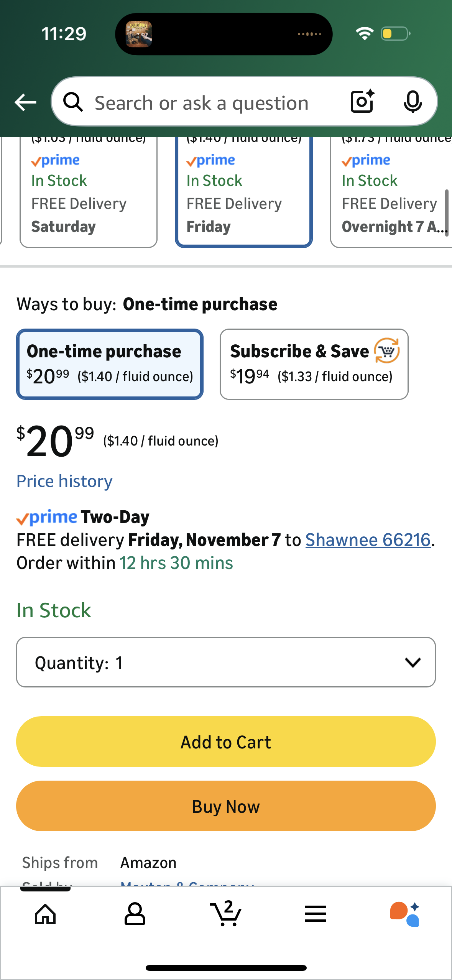Tap the microphone voice search icon
This screenshot has width=452, height=980.
(x=413, y=102)
